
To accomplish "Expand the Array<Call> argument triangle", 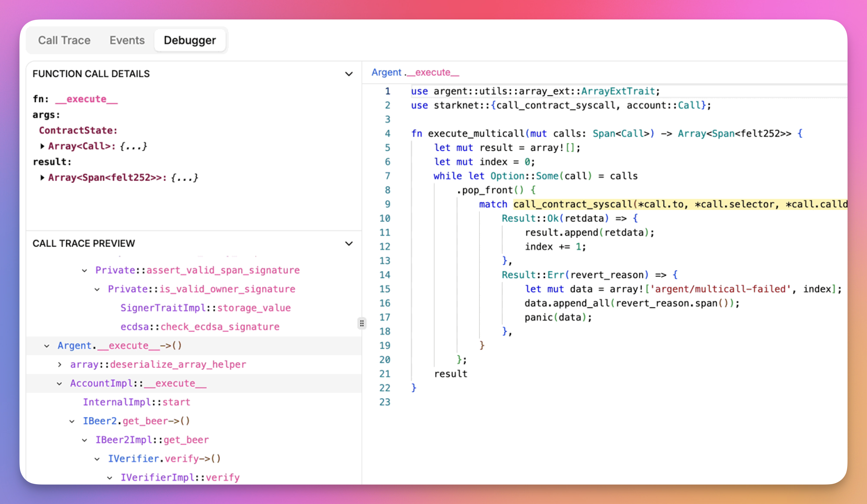I will point(42,146).
